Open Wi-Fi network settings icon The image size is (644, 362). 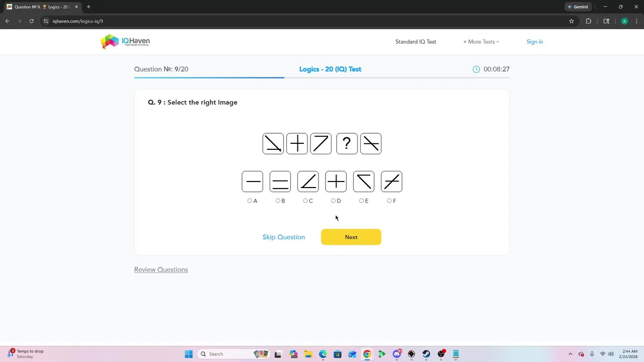coord(602,354)
